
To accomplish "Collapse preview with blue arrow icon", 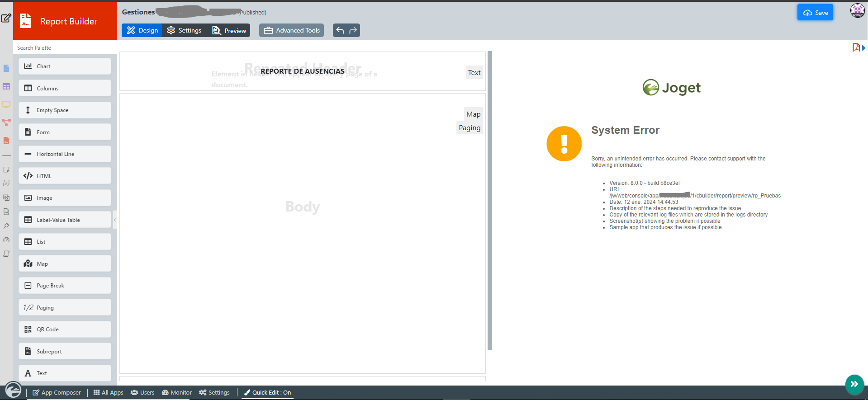I will [863, 47].
